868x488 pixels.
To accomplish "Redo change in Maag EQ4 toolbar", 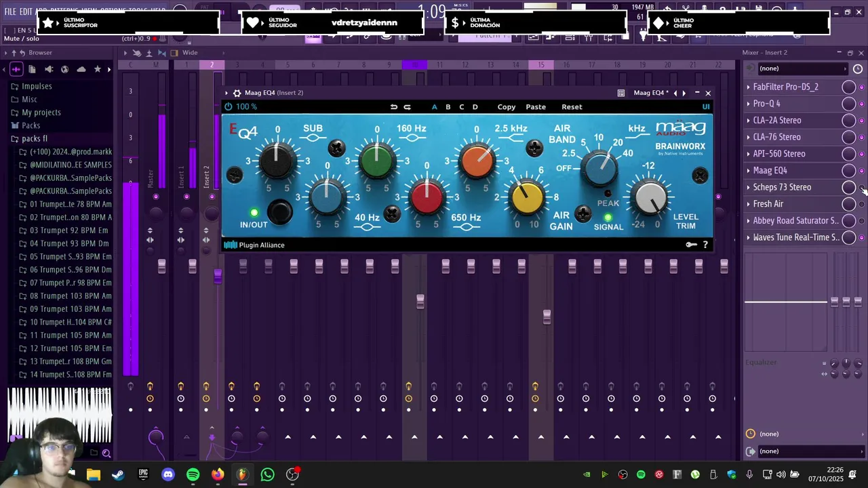I will click(x=408, y=106).
